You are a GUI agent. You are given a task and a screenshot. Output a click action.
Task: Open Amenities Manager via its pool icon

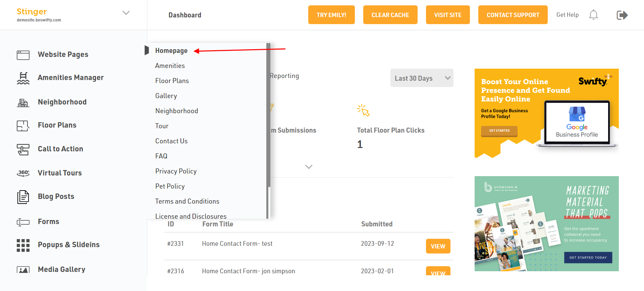point(23,78)
